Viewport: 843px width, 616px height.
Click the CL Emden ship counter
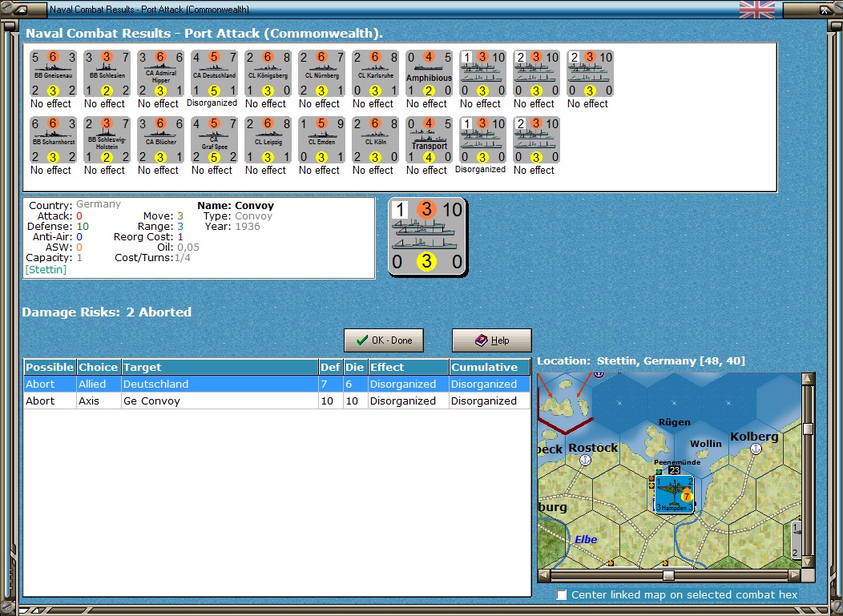tap(321, 139)
